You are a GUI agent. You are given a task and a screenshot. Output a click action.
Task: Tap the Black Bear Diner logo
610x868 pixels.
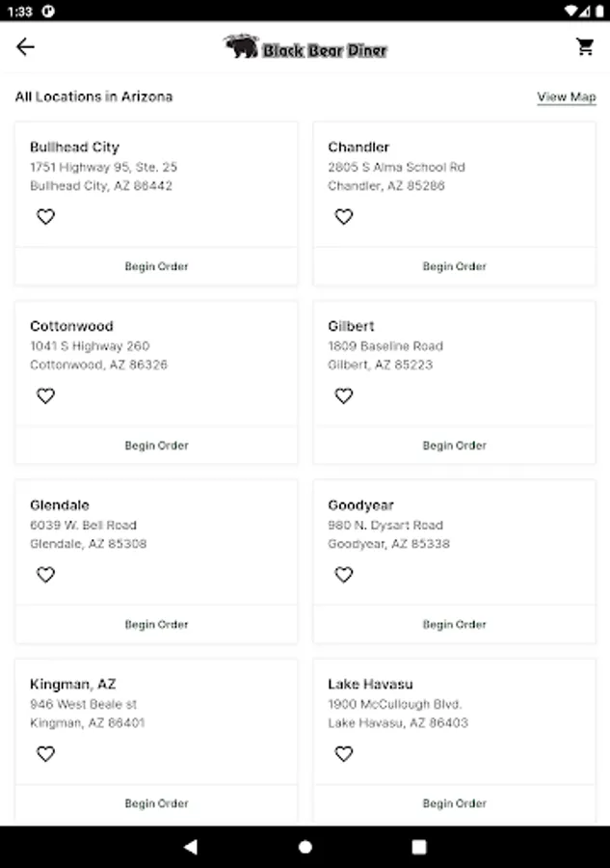pyautogui.click(x=305, y=47)
